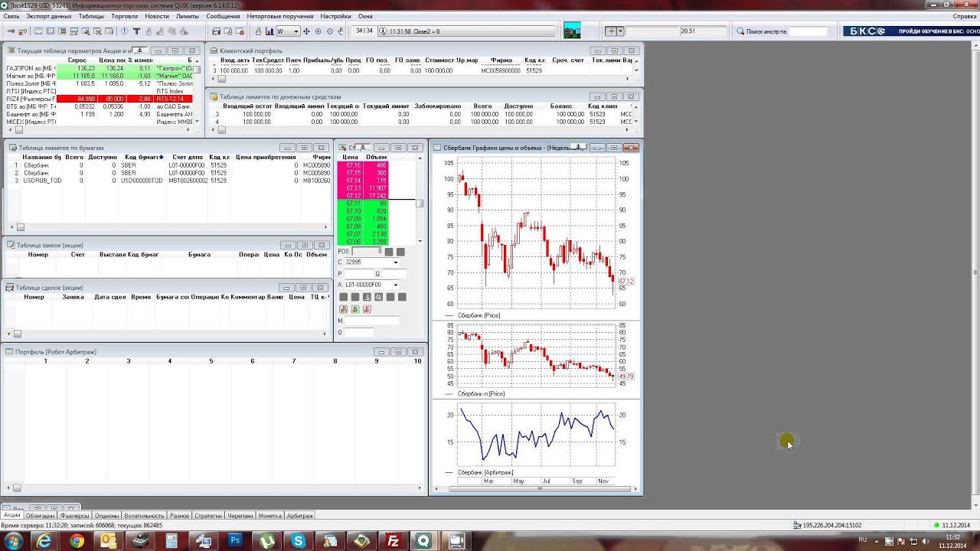Click the БКС training banner link
Image resolution: width=980 pixels, height=551 pixels.
(911, 31)
